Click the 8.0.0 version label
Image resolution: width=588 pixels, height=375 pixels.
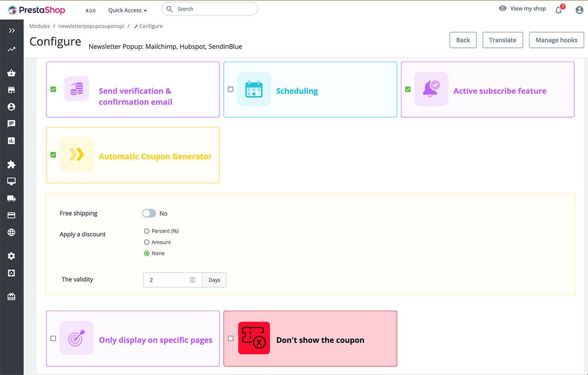[x=90, y=11]
